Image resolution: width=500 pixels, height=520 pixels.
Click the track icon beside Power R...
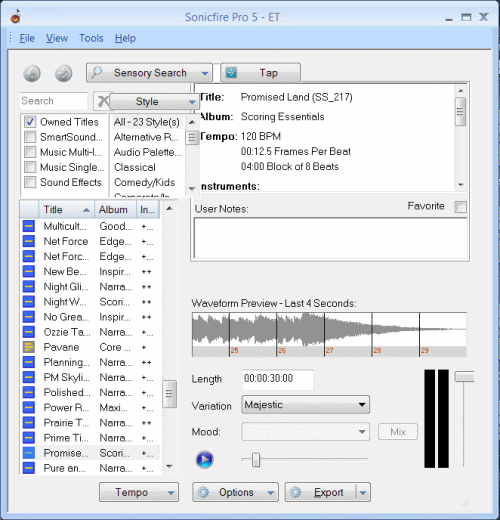(29, 407)
